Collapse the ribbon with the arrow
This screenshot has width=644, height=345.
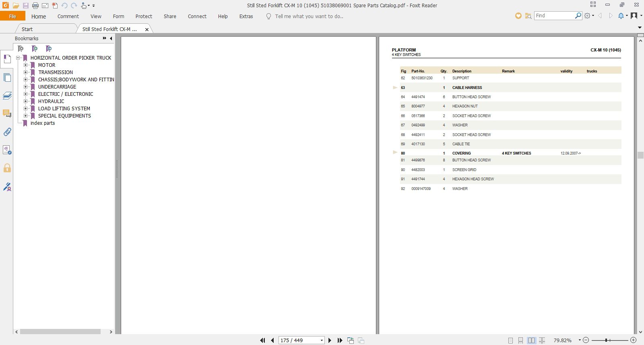pos(640,27)
